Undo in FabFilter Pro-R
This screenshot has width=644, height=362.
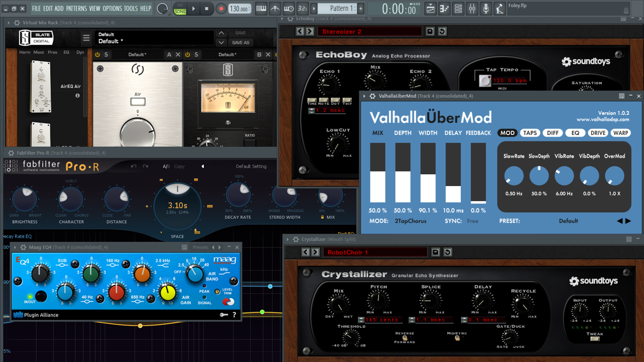coord(134,166)
